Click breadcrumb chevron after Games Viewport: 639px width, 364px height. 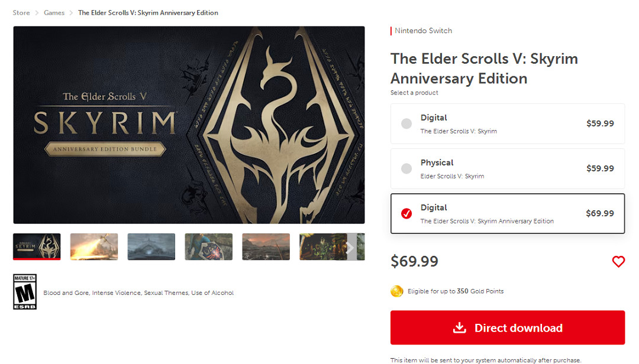click(72, 13)
